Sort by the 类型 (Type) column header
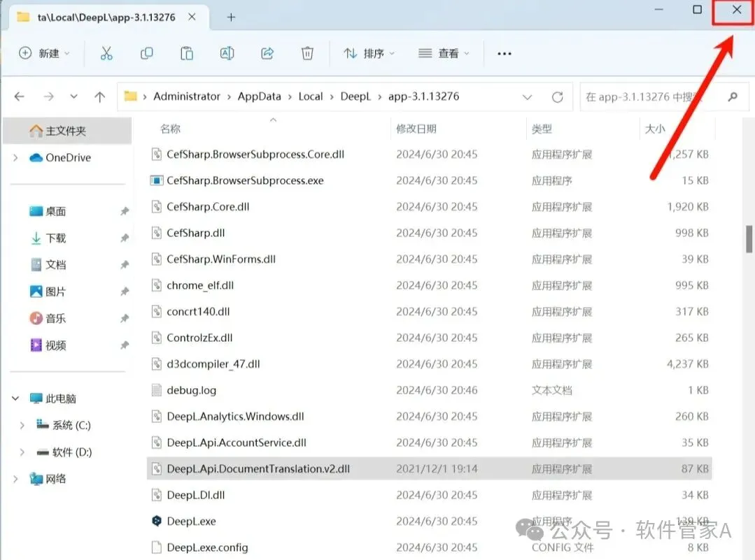 tap(542, 129)
